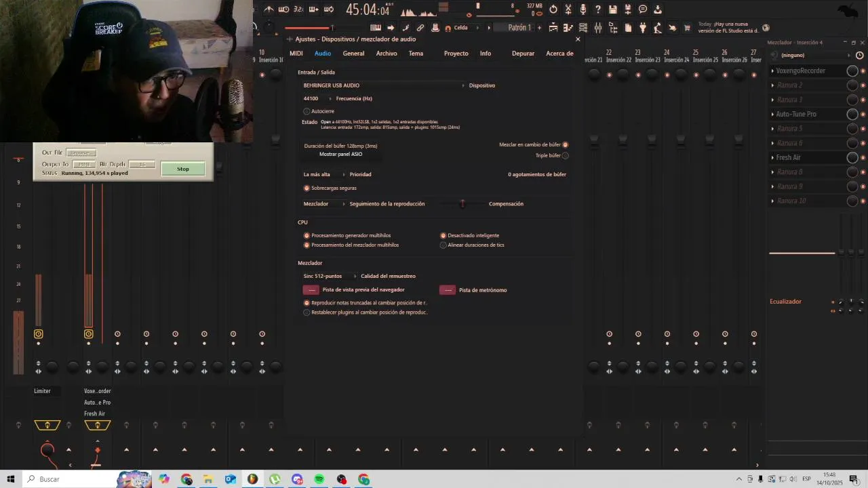Switch to the Acerca de tab
The width and height of the screenshot is (868, 488).
tap(559, 54)
